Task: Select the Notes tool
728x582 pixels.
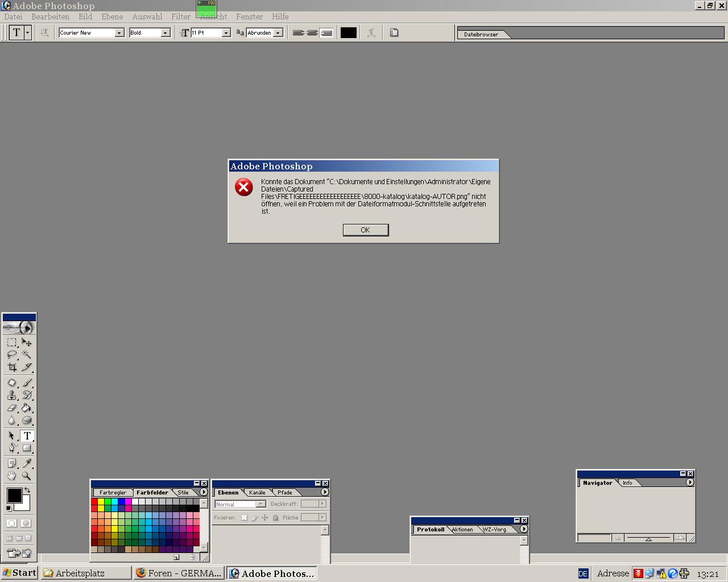Action: point(11,464)
